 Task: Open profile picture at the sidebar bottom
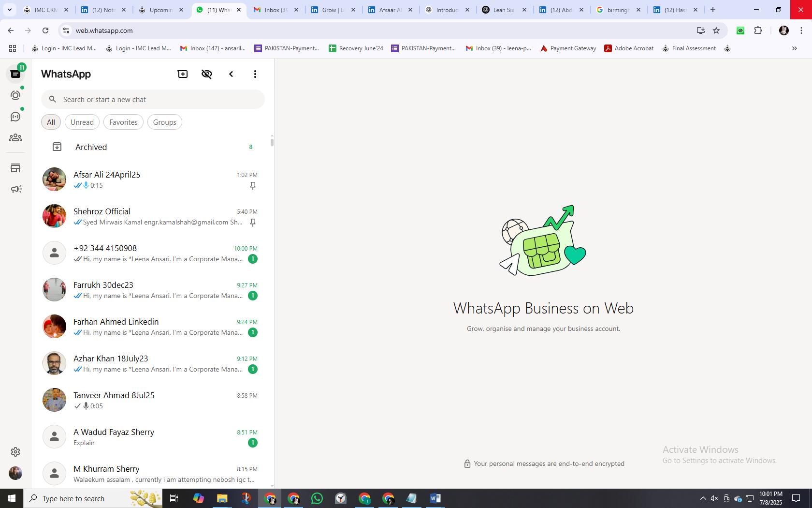coord(15,473)
